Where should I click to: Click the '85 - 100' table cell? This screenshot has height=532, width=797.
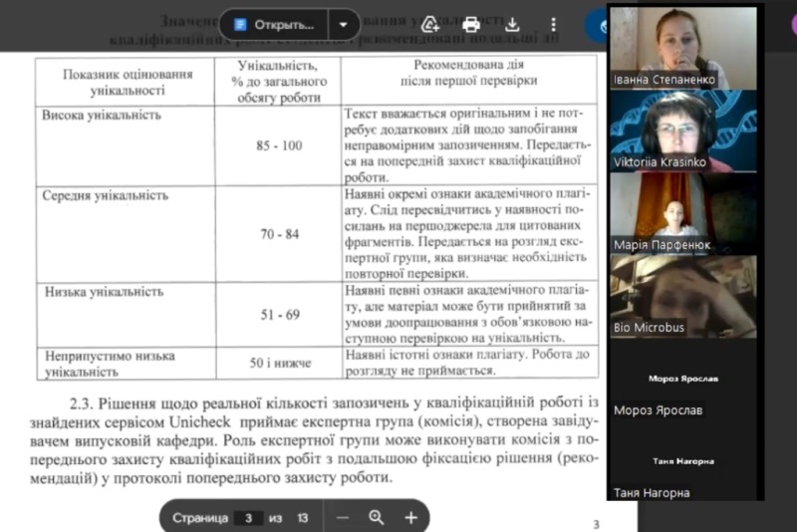(x=279, y=145)
